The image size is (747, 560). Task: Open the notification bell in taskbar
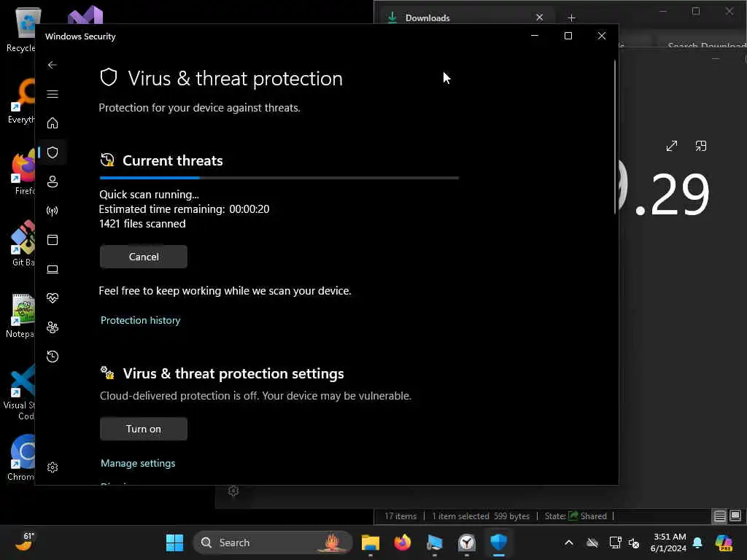[697, 542]
